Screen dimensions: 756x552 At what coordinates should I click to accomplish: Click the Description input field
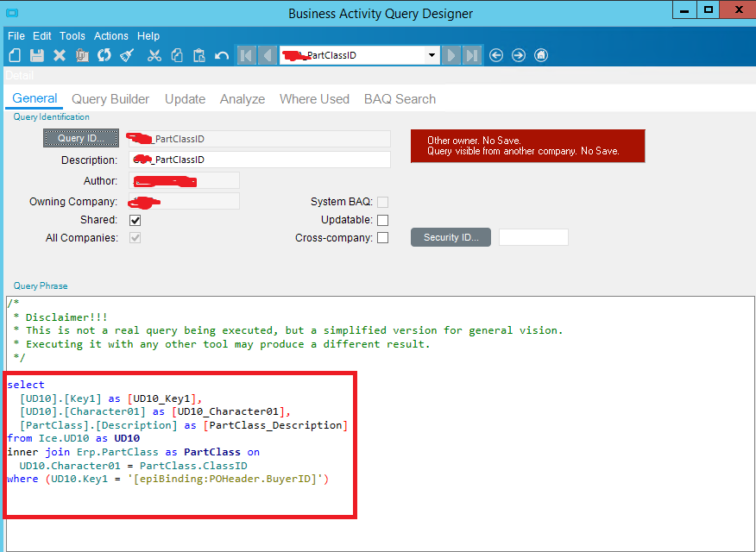click(x=260, y=160)
